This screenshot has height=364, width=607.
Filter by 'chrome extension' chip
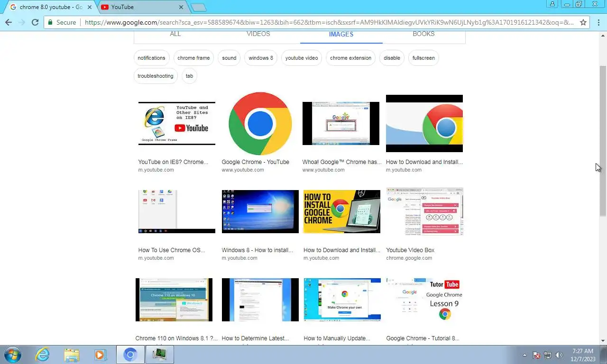click(351, 58)
